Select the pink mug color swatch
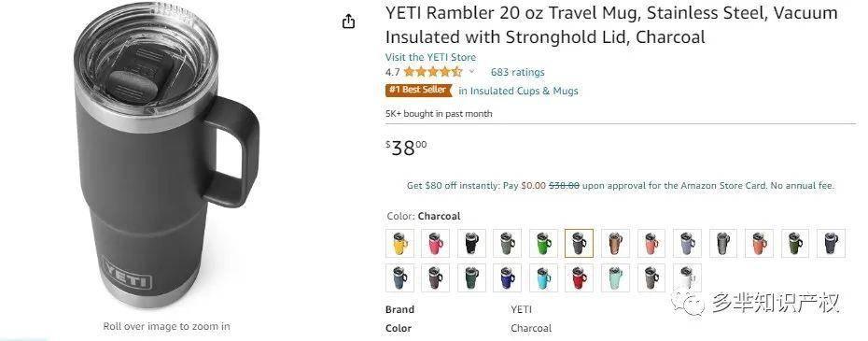 pyautogui.click(x=436, y=244)
